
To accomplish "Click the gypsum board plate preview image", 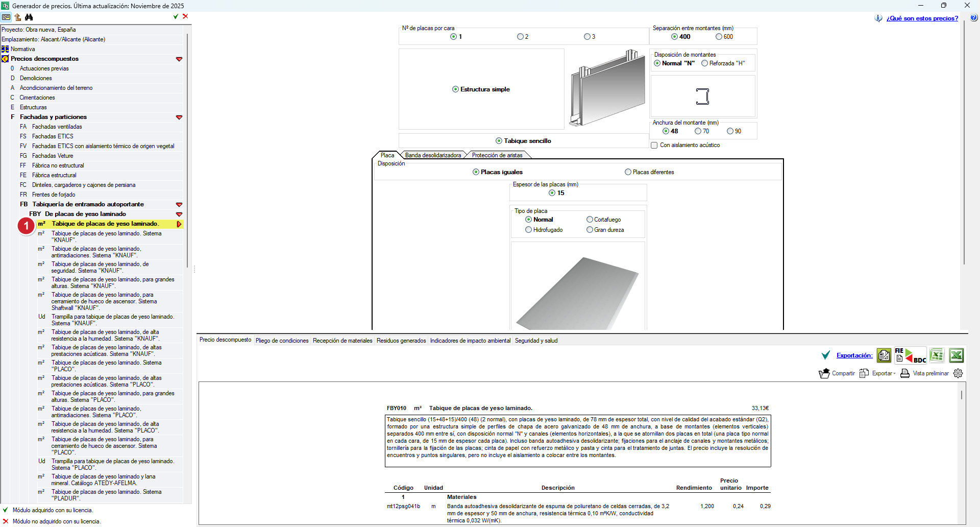I will pos(578,293).
